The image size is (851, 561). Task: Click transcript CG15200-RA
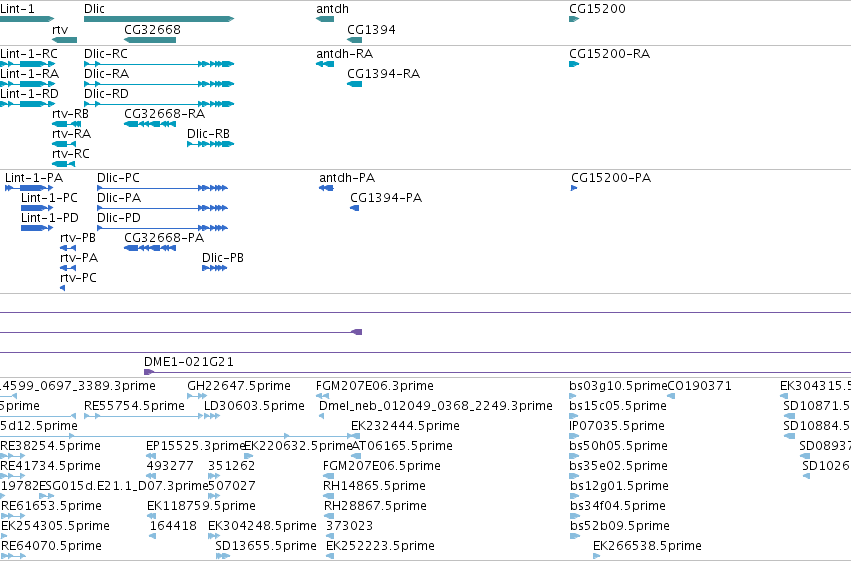[x=574, y=64]
